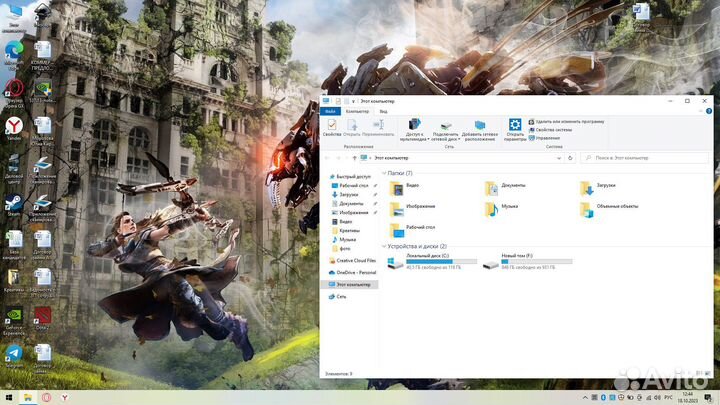Click Opera GX on the taskbar
The height and width of the screenshot is (405, 720).
tap(46, 398)
